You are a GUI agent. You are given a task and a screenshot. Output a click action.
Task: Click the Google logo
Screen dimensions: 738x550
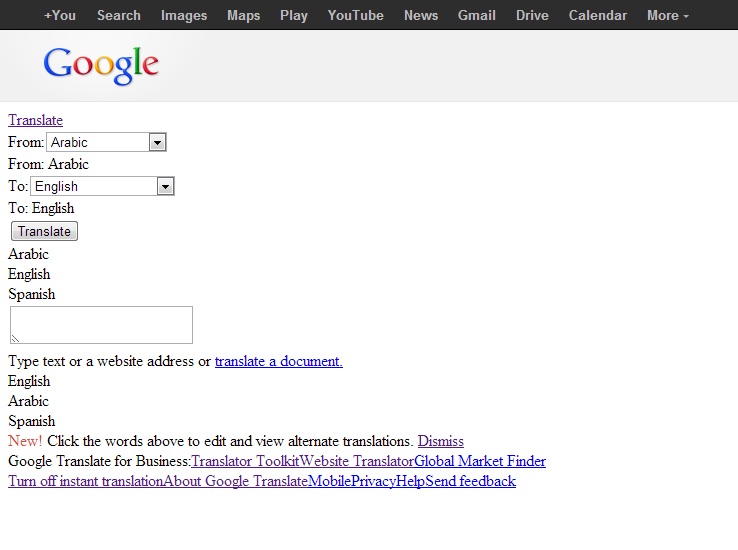pyautogui.click(x=101, y=65)
